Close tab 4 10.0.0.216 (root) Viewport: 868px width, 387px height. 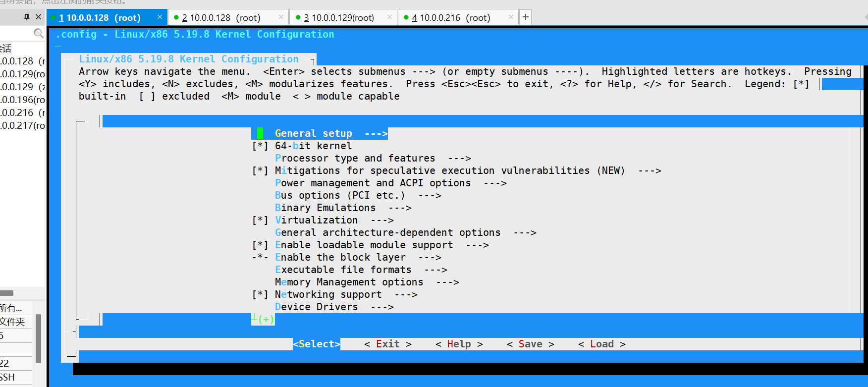511,17
